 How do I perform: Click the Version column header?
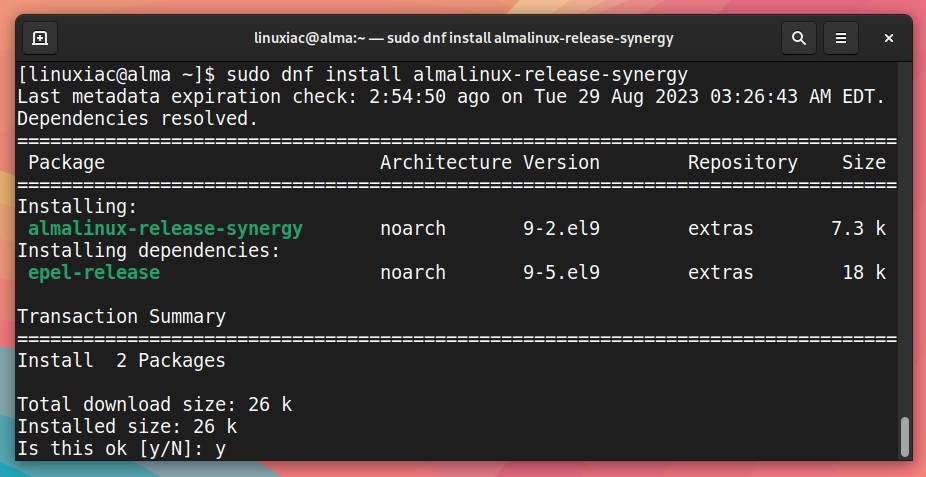pos(561,162)
